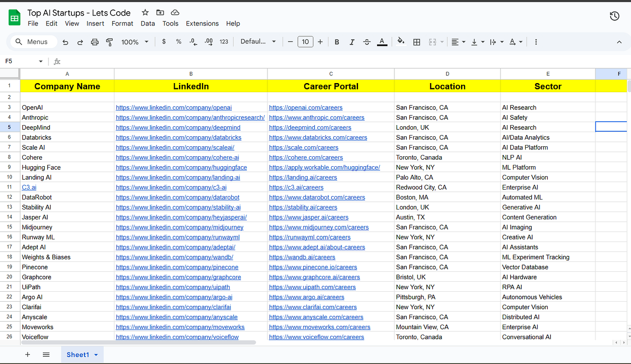Format cell as percent

[x=179, y=42]
